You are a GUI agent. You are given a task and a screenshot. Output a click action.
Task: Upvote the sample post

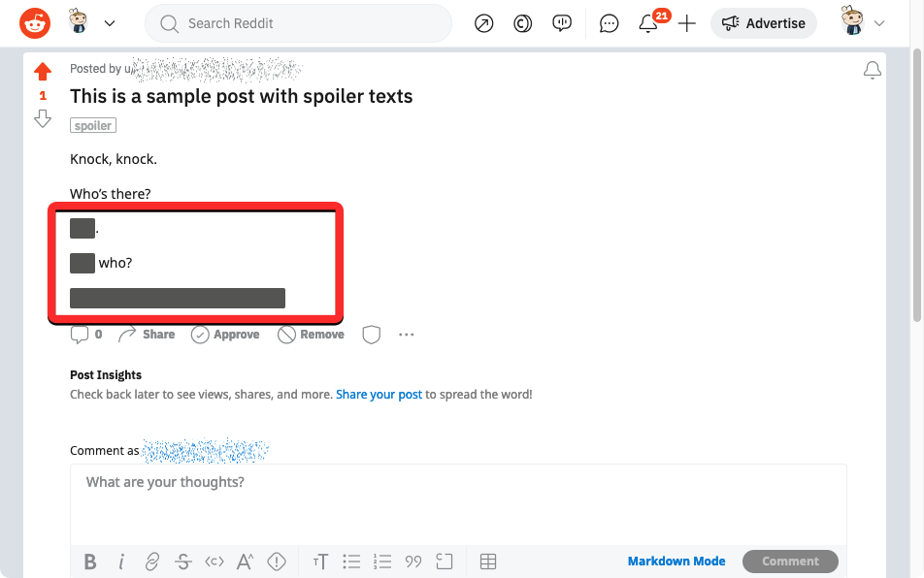point(43,72)
